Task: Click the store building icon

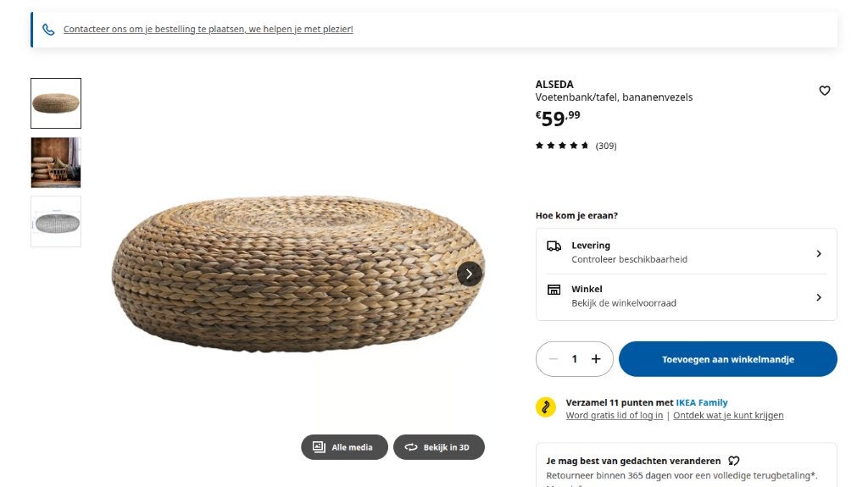Action: [x=554, y=290]
